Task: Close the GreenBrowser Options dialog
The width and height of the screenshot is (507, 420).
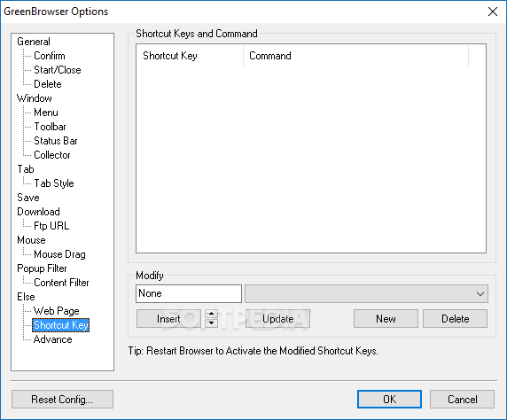Action: pos(493,12)
